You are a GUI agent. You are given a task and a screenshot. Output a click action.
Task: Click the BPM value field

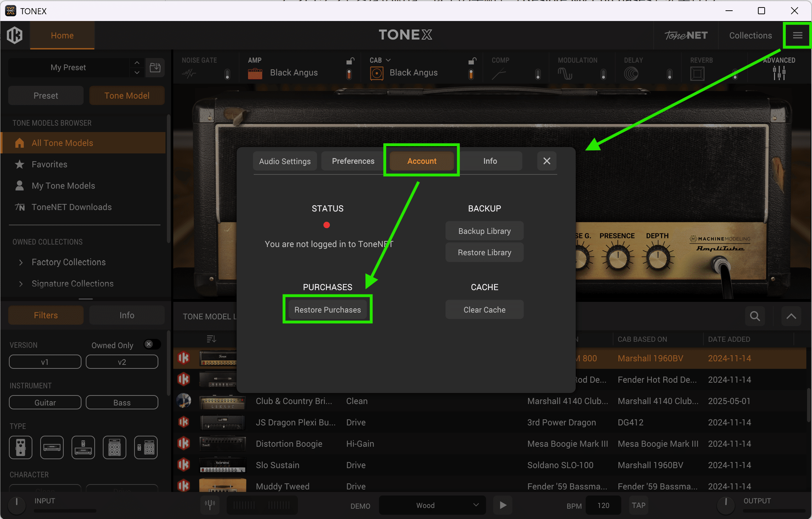point(603,505)
